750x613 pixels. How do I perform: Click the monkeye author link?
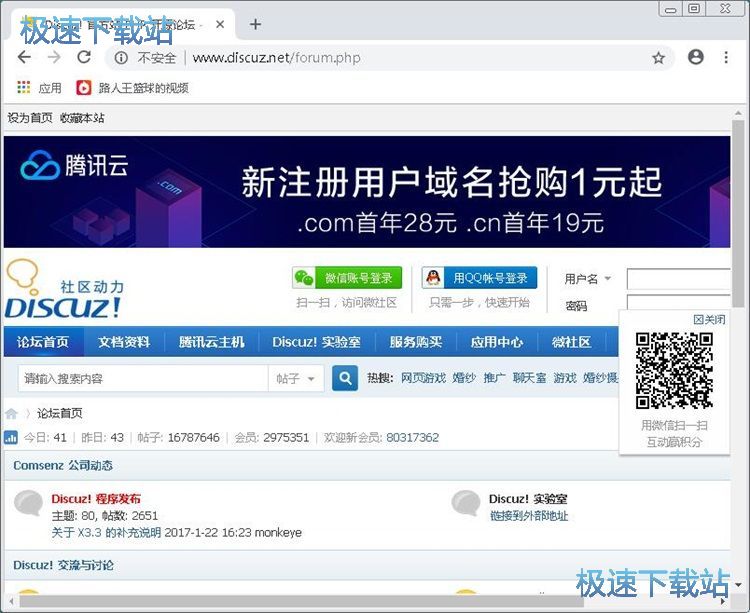278,533
